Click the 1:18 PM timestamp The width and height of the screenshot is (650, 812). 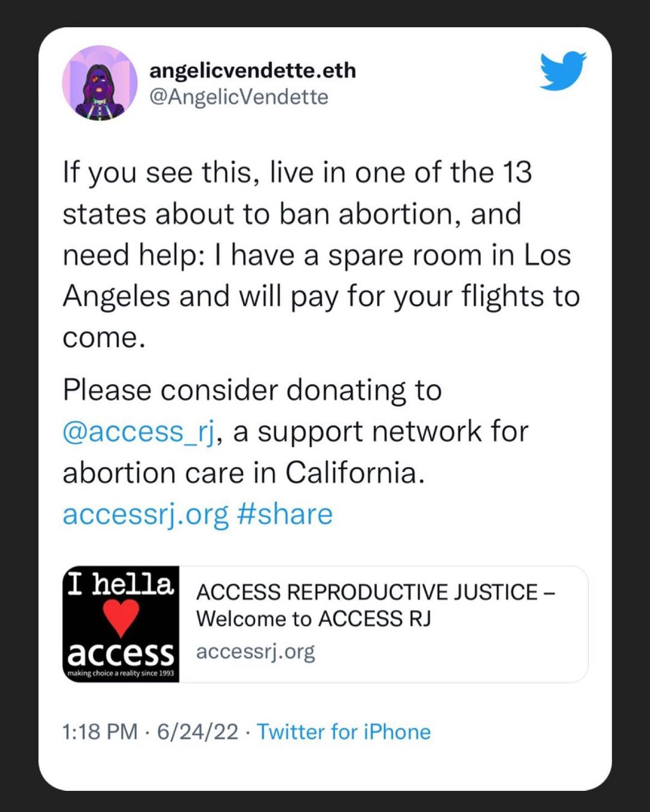100,732
